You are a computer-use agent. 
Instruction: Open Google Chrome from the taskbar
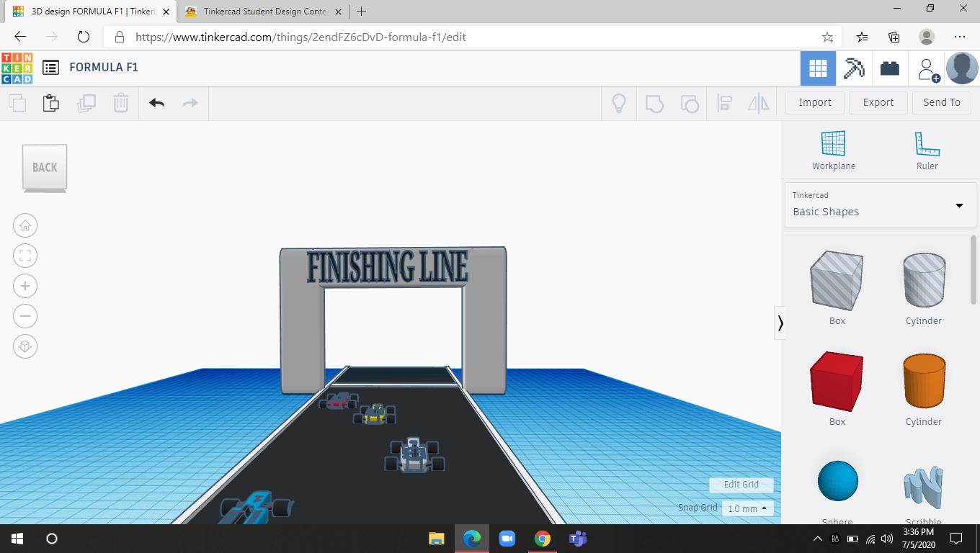click(x=543, y=539)
